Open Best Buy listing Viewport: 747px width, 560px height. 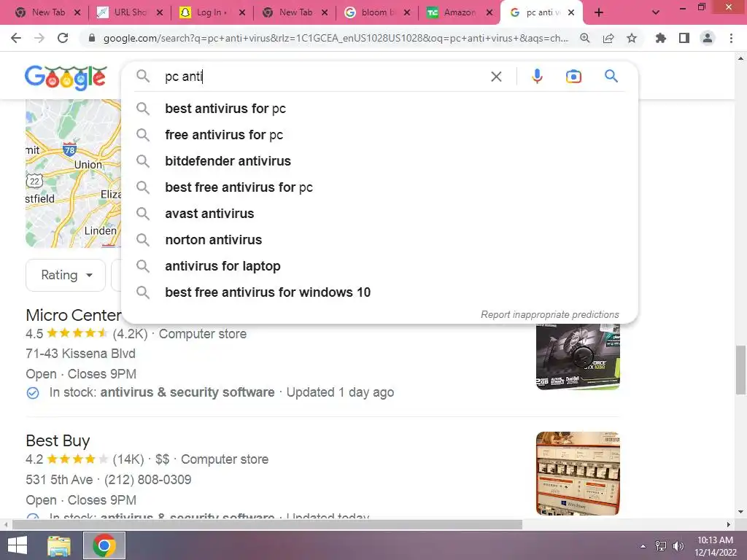(58, 440)
